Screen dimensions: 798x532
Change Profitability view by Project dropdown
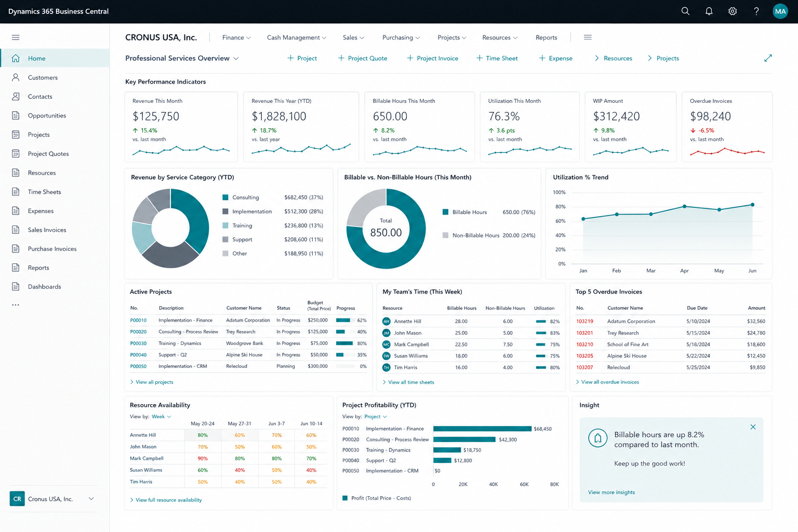coord(376,417)
